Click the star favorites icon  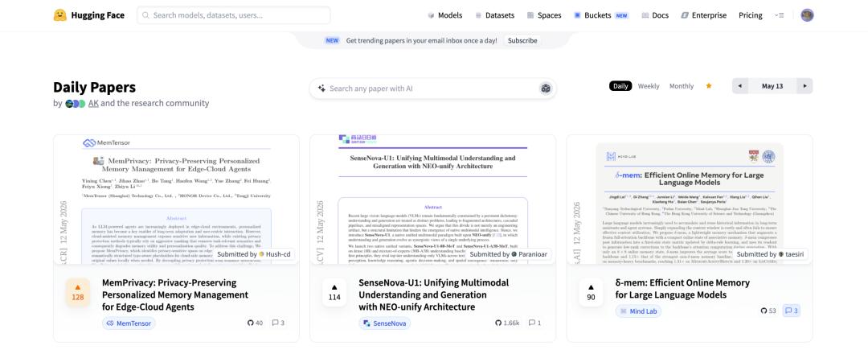(709, 86)
